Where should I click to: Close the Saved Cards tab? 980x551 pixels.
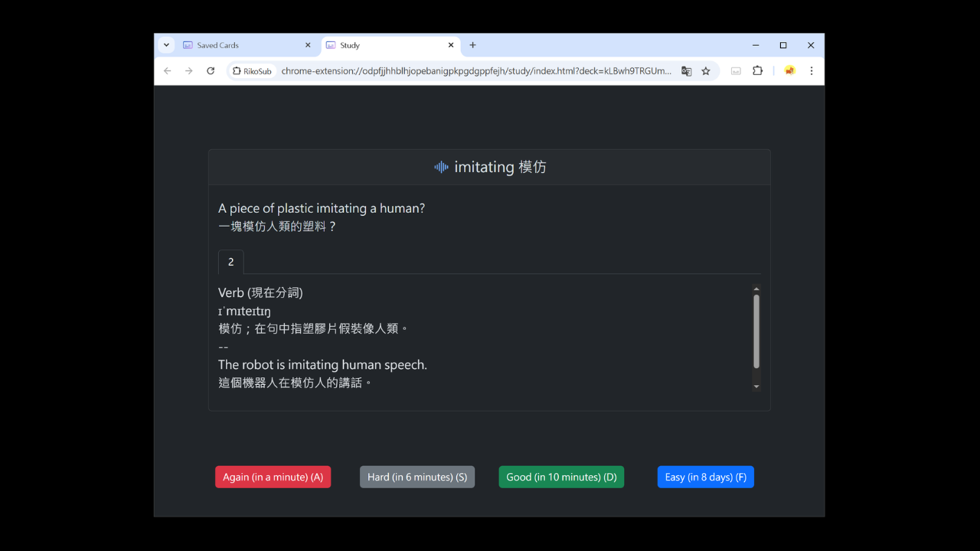[308, 45]
